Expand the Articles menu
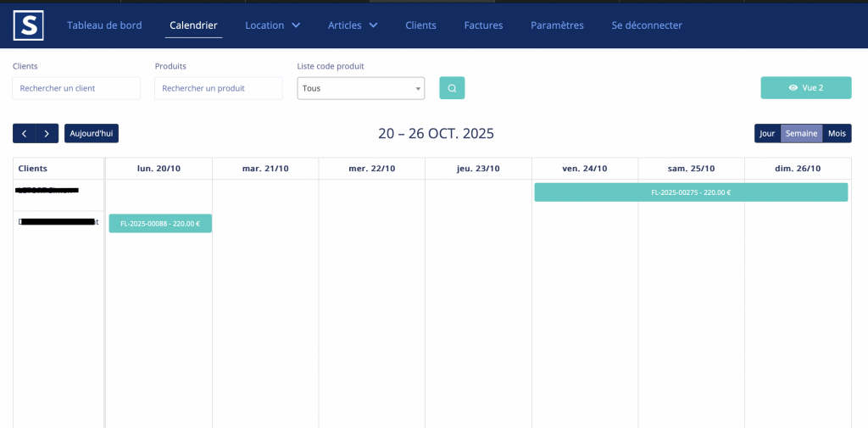 [x=353, y=25]
